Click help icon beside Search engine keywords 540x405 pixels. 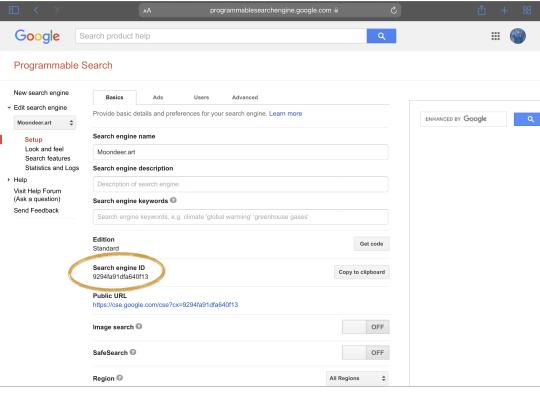(x=173, y=200)
